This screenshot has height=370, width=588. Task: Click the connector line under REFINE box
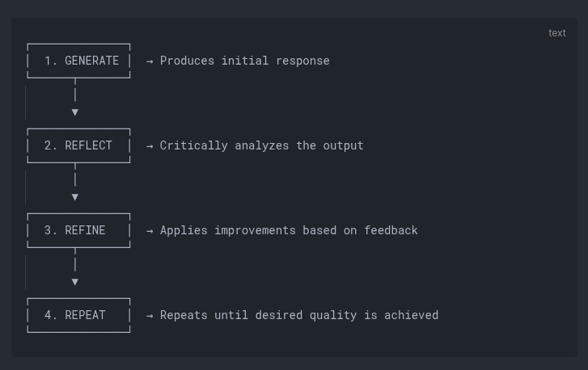click(x=75, y=262)
